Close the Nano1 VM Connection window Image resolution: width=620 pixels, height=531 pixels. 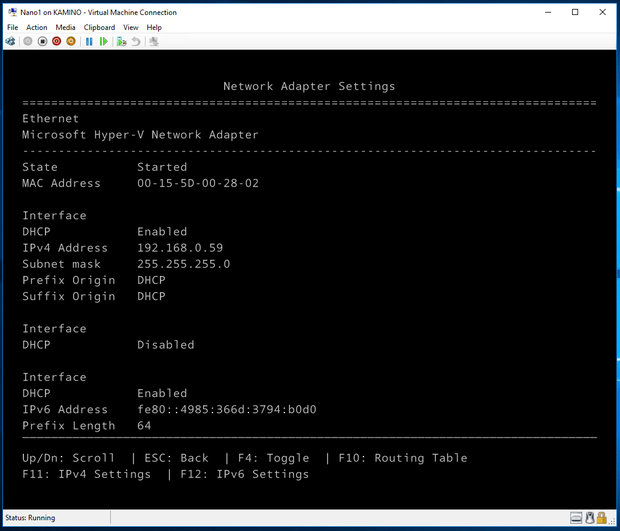(x=602, y=12)
